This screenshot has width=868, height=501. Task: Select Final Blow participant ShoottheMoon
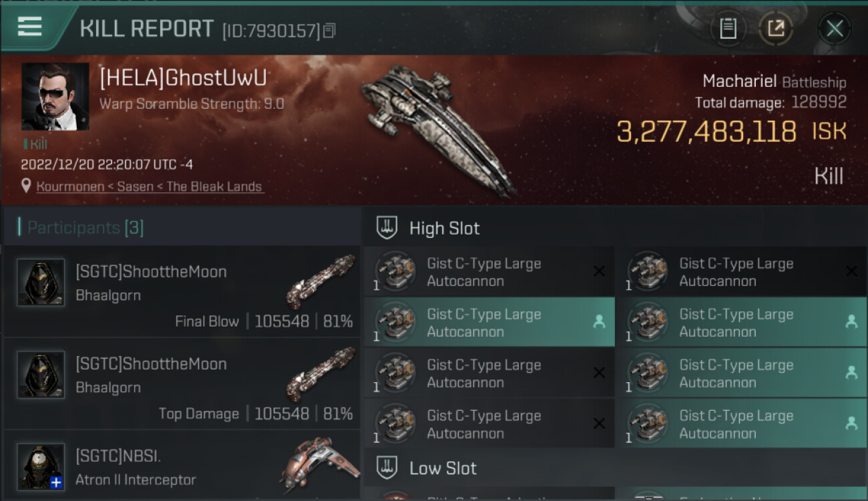151,272
